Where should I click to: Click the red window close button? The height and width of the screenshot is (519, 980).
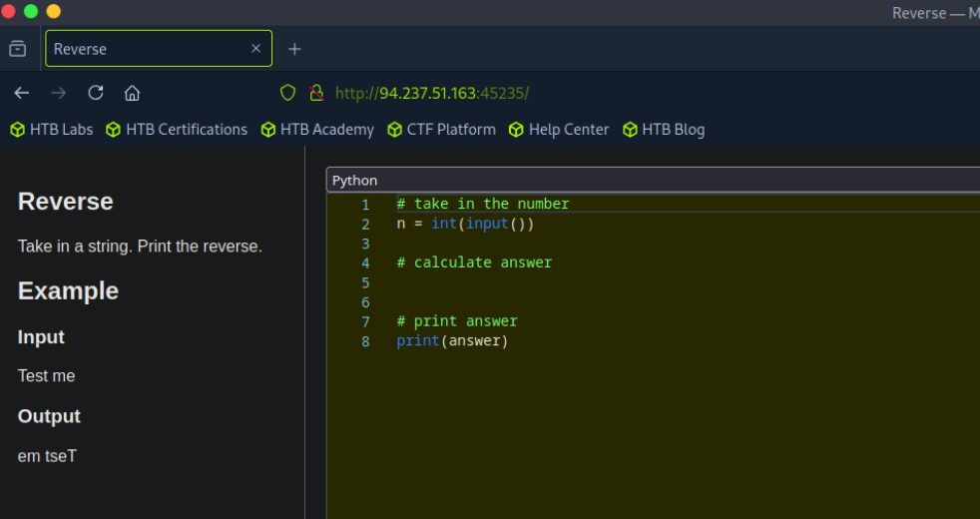tap(8, 11)
